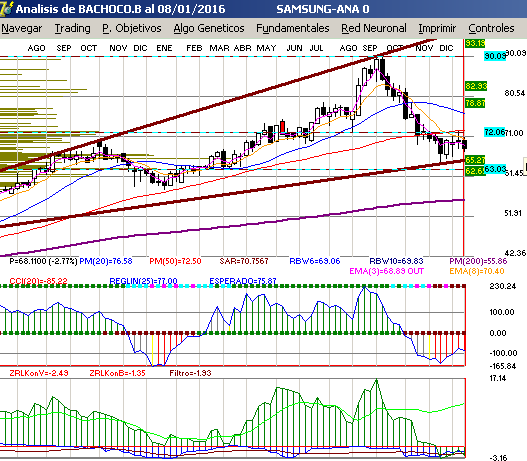Viewport: 527px width, 461px height.
Task: Open the Fundamentales menu
Action: (293, 28)
